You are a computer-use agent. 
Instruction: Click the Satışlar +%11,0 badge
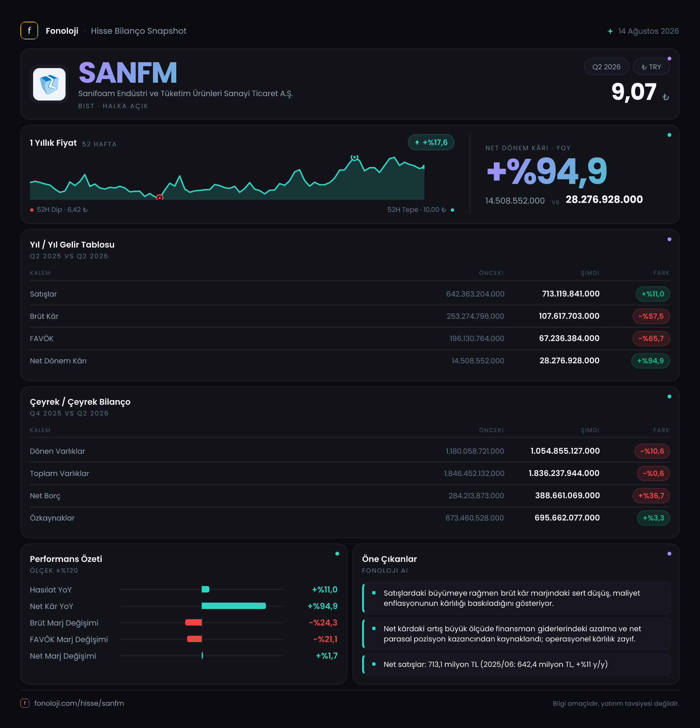click(x=653, y=294)
